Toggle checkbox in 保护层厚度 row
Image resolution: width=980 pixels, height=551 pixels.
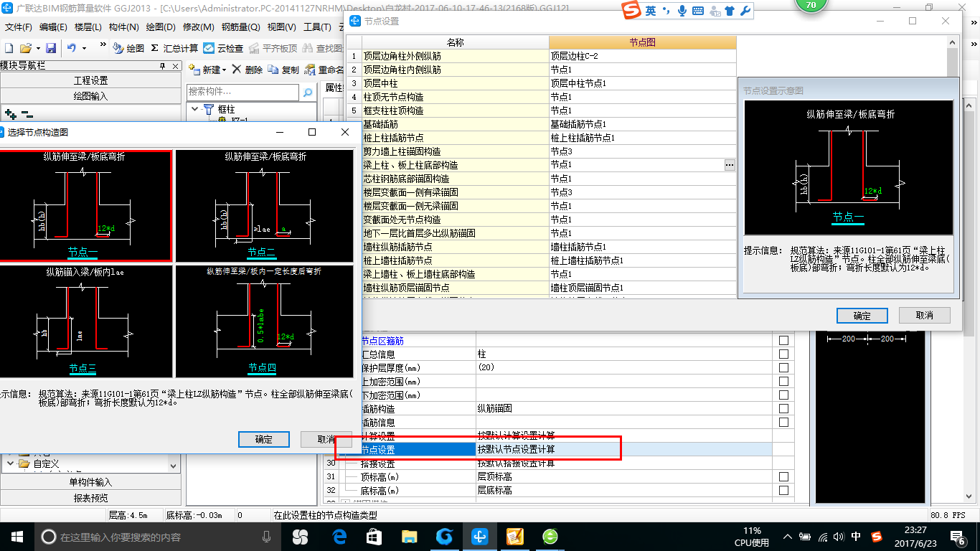pos(783,367)
